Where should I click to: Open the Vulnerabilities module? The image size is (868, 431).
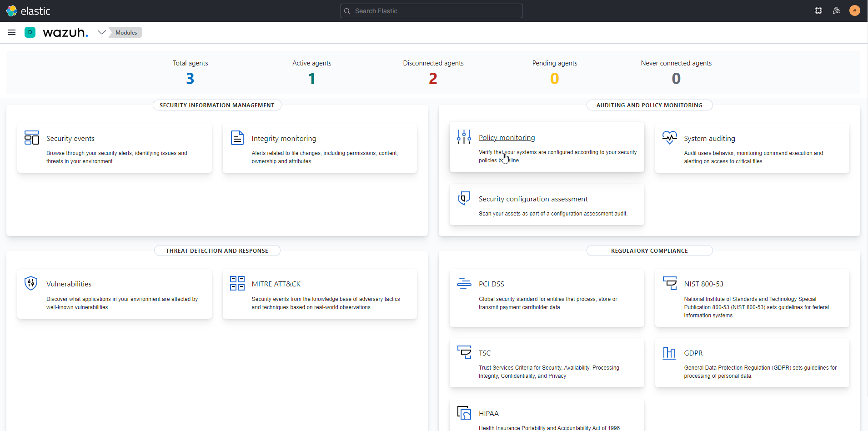[x=69, y=284]
